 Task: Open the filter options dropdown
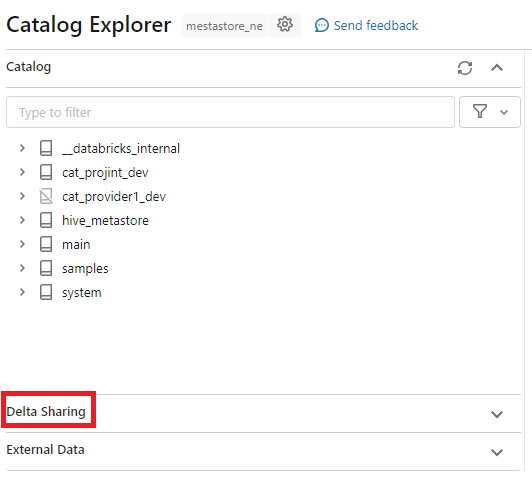click(490, 112)
